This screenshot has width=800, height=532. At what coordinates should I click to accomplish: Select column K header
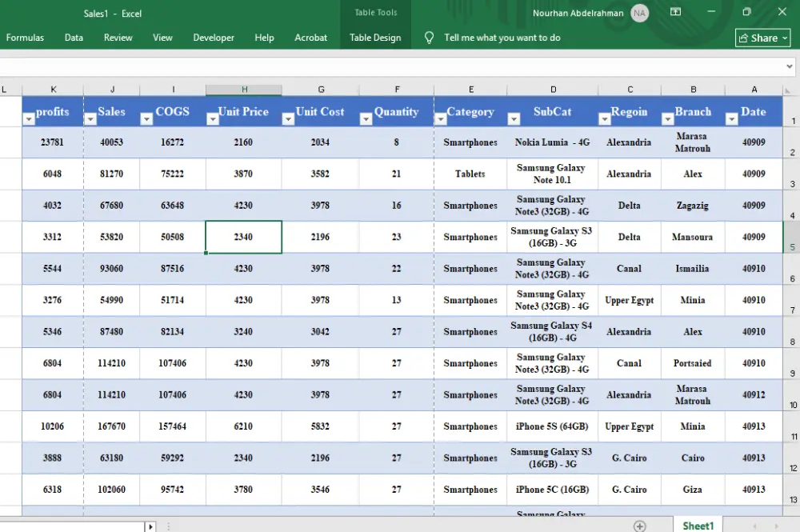click(x=53, y=90)
